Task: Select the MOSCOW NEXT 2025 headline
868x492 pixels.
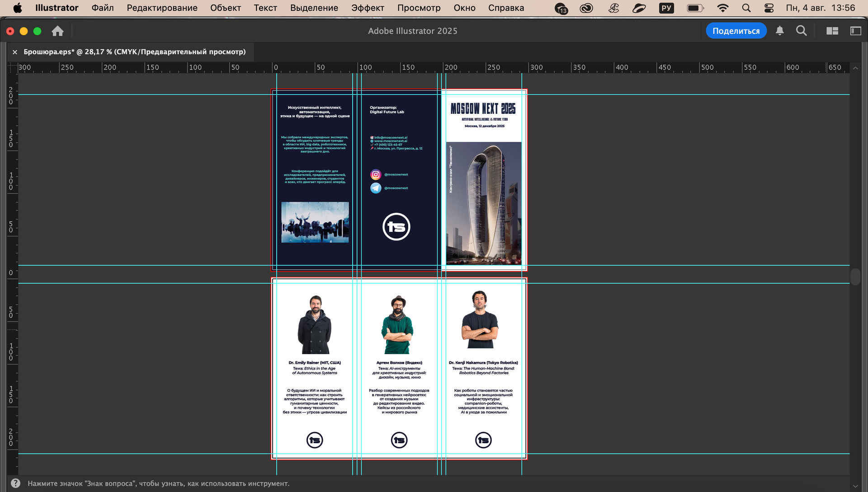Action: click(x=483, y=109)
